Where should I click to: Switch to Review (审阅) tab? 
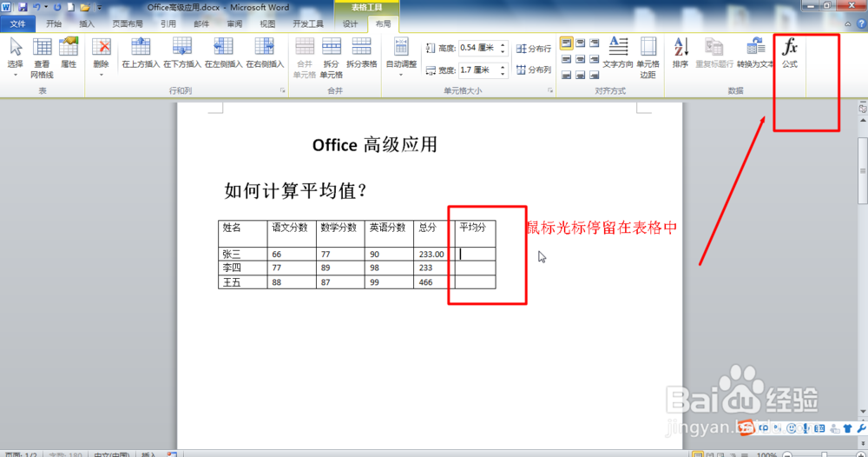[x=234, y=23]
